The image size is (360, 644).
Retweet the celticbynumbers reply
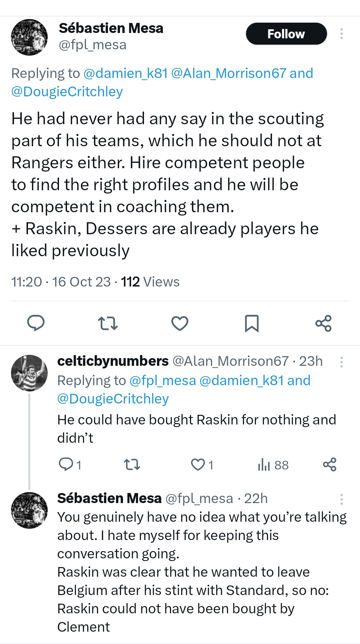(132, 464)
